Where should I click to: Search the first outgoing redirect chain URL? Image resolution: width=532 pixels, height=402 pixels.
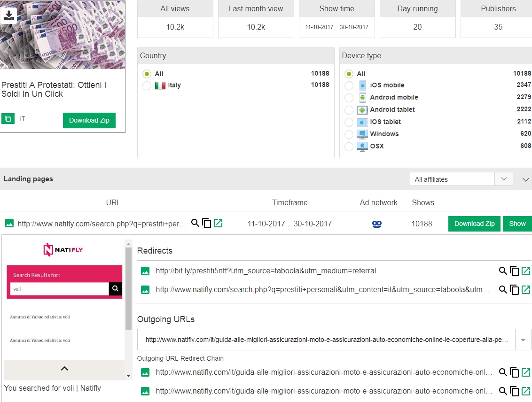tap(503, 372)
